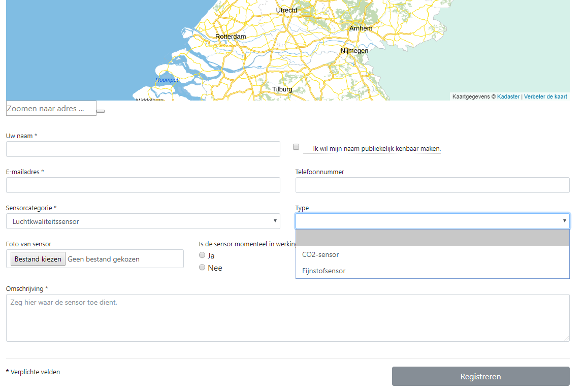The image size is (585, 392).
Task: Open the Kadaster link on map
Action: tap(508, 96)
